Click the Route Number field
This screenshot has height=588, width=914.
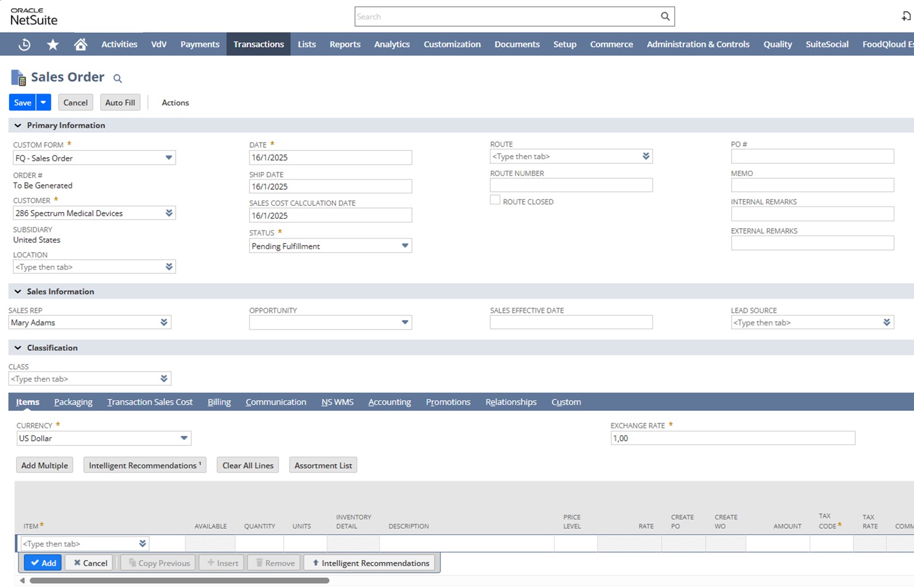571,185
